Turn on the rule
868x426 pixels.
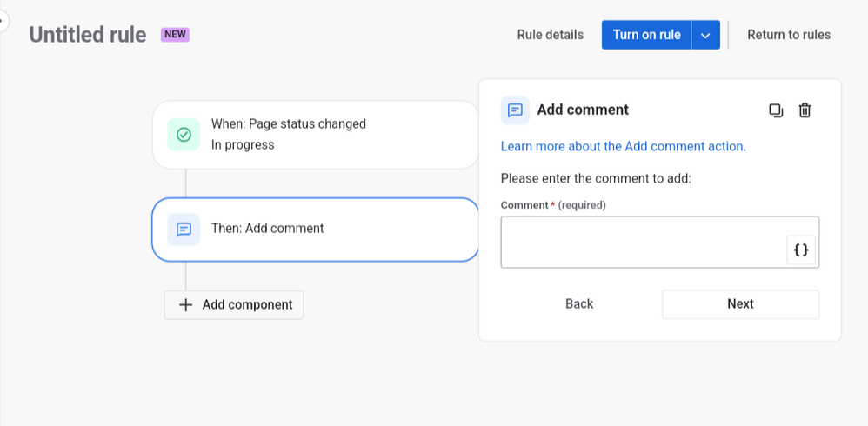[646, 36]
